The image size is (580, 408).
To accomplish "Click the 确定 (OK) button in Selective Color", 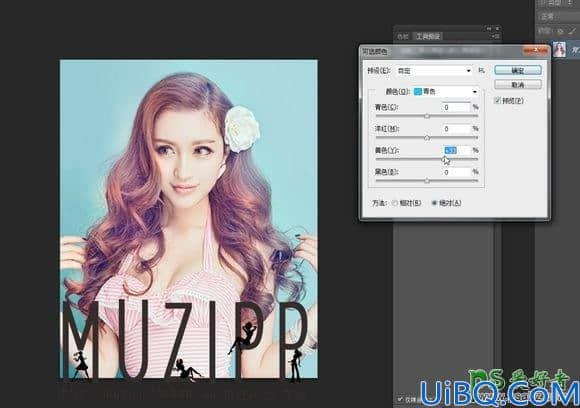I will [518, 70].
